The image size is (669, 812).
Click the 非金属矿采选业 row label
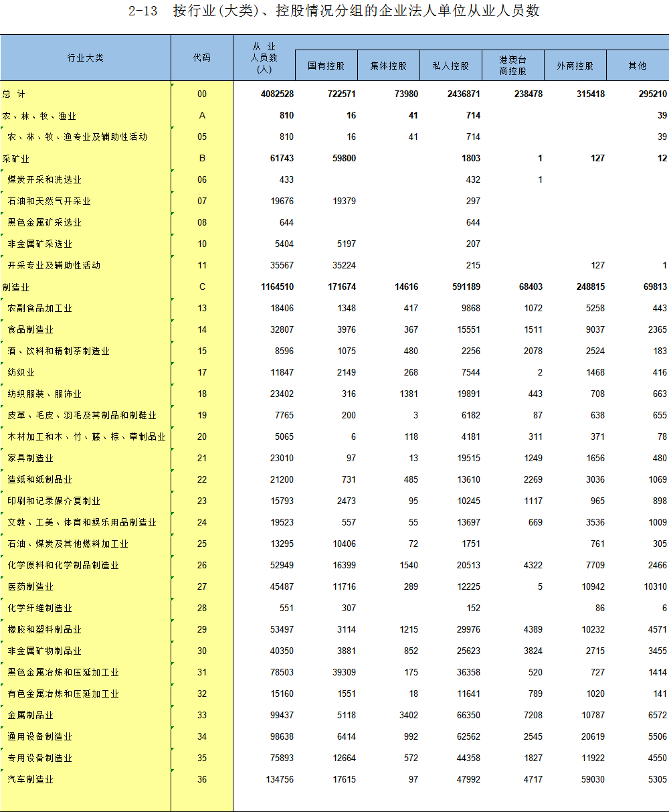click(x=39, y=244)
